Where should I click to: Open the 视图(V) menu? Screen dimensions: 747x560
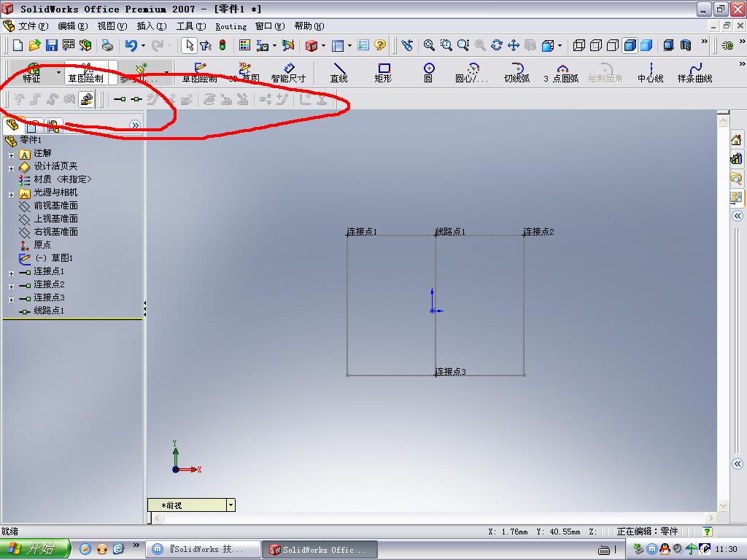[112, 26]
